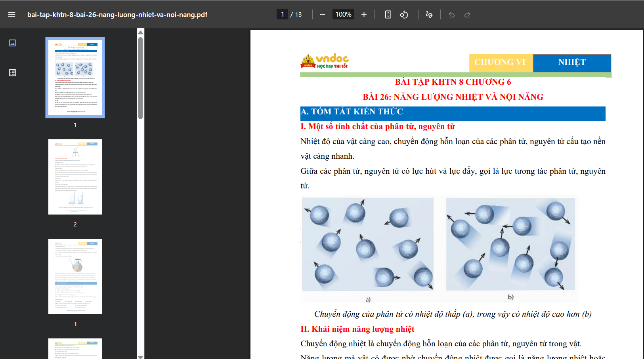Zoom in with the plus icon
Viewport: 644px width, 359px height.
(x=364, y=15)
